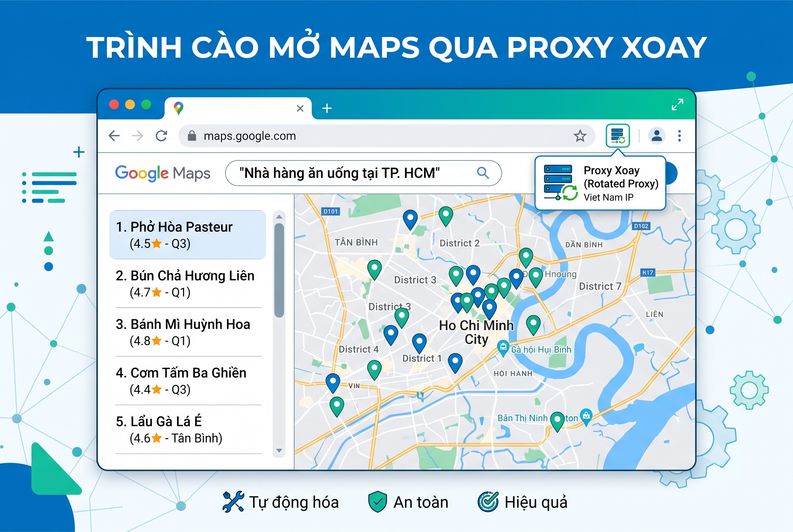Click the Tự động hóa label
This screenshot has height=532, width=793.
click(294, 503)
